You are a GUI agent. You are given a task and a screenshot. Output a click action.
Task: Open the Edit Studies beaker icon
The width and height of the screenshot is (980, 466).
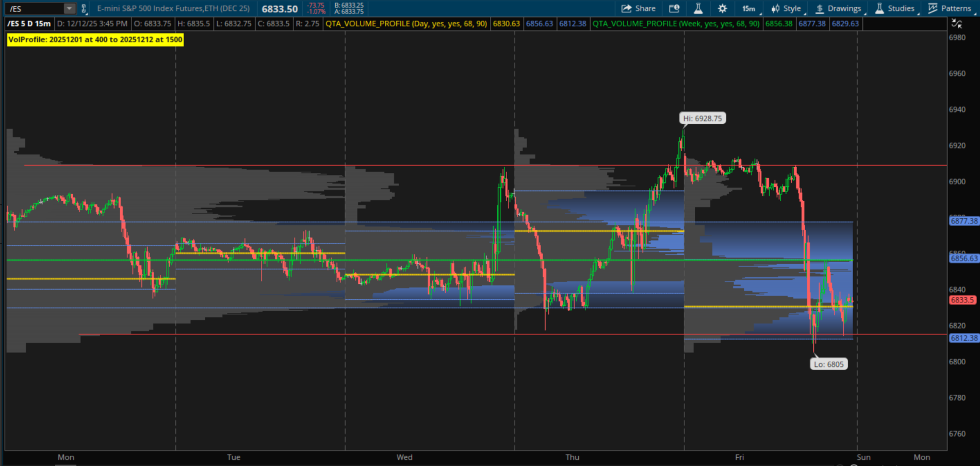pyautogui.click(x=698, y=8)
